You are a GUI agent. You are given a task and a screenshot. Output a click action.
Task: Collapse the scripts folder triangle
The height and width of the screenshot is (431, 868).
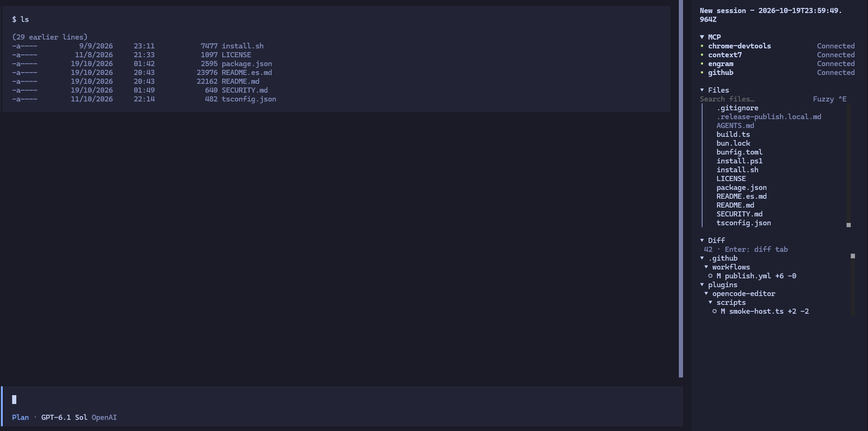click(711, 302)
